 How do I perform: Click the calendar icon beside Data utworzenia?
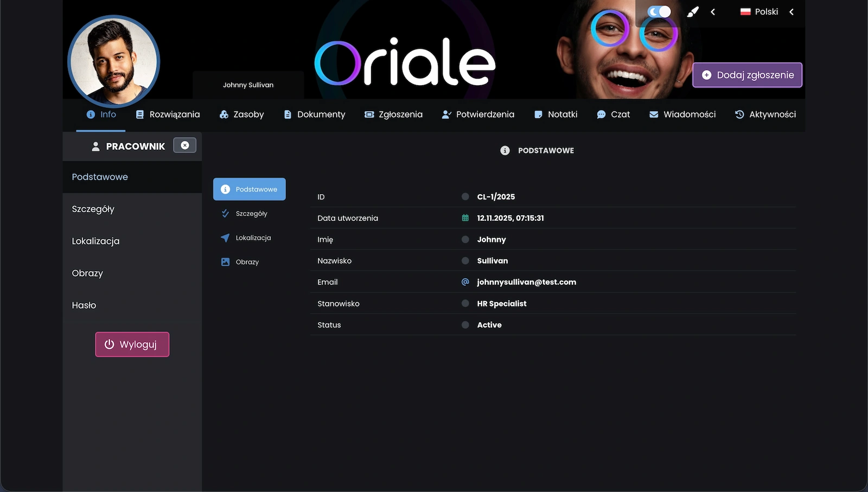(x=465, y=218)
